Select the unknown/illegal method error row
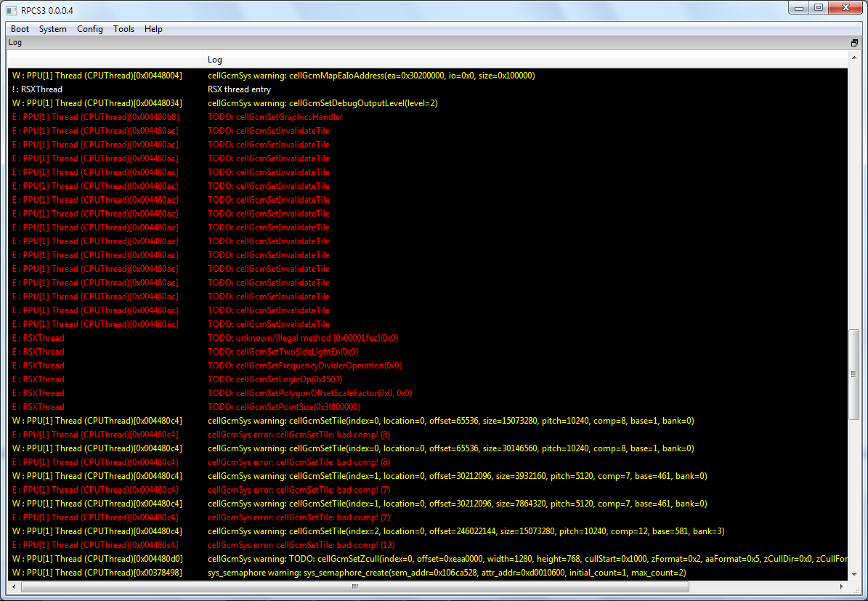The width and height of the screenshot is (868, 601). (x=302, y=338)
